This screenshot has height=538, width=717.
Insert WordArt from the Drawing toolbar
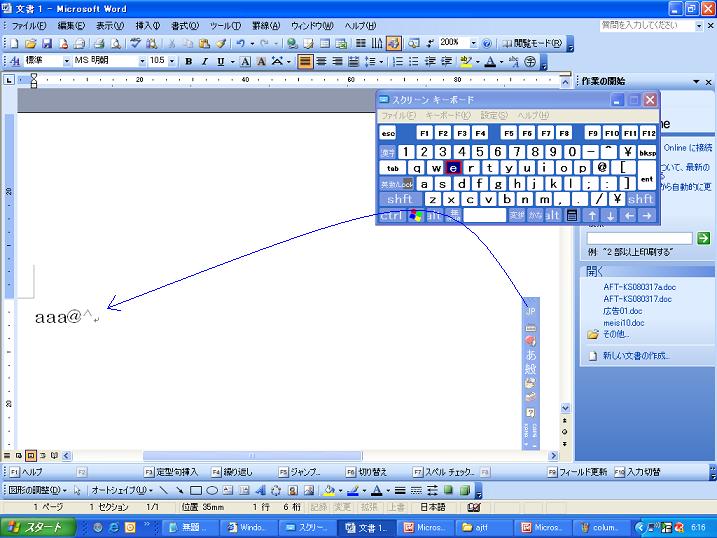260,490
